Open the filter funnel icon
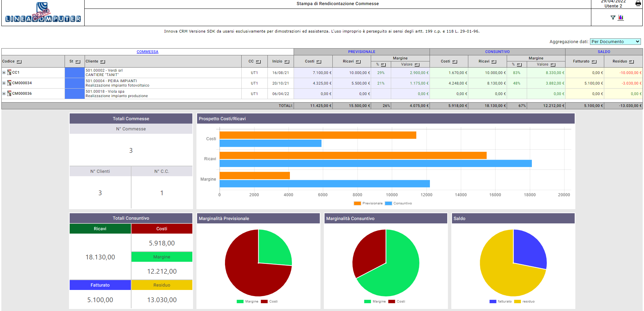The height and width of the screenshot is (311, 644). 613,18
